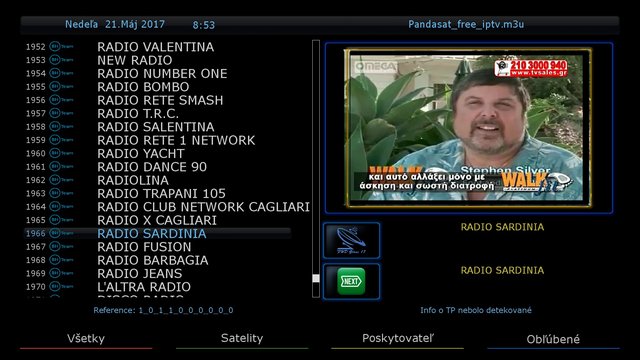Select channel RADIO VALENTINA
Image resolution: width=640 pixels, height=360 pixels.
156,47
